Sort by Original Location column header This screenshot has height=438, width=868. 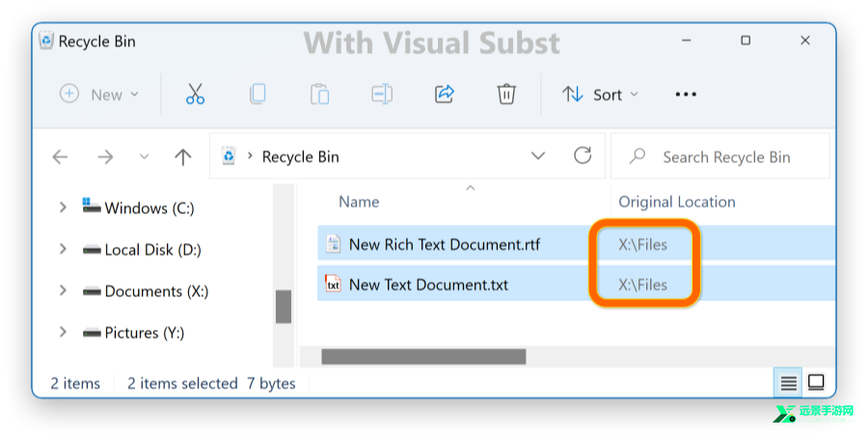(x=676, y=202)
